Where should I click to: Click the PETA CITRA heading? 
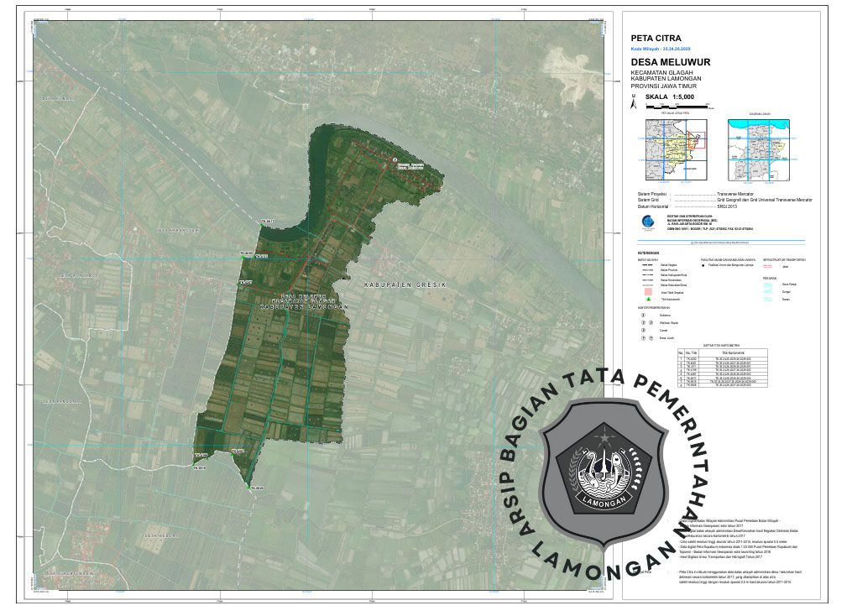pyautogui.click(x=656, y=39)
